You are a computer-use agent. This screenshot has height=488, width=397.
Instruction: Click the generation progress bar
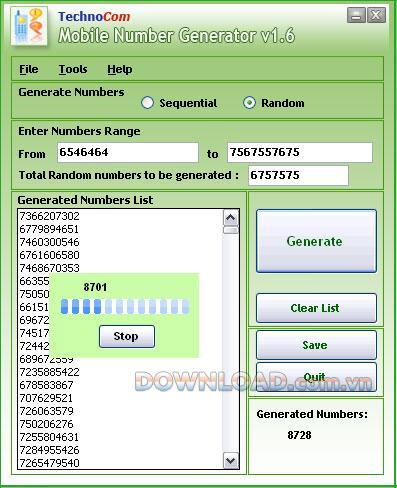click(x=125, y=306)
